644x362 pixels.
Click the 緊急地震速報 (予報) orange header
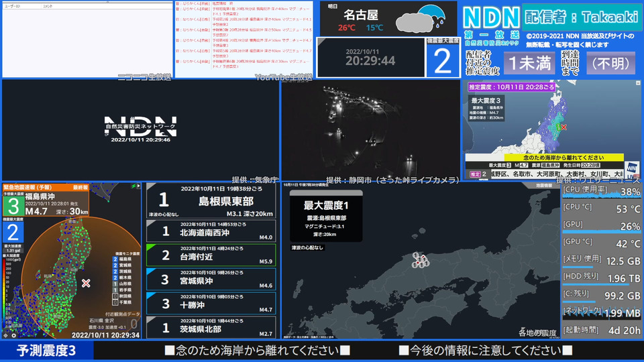[x=46, y=187]
